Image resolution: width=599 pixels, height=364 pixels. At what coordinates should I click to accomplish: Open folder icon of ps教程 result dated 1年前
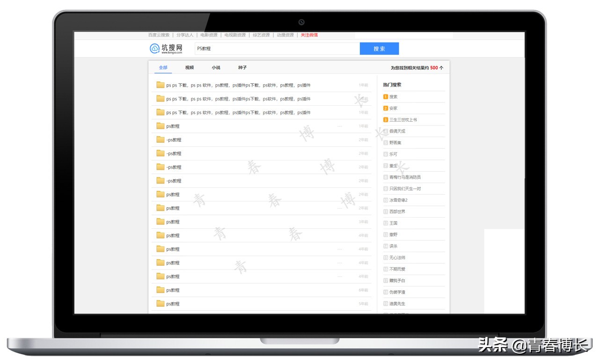tap(161, 126)
